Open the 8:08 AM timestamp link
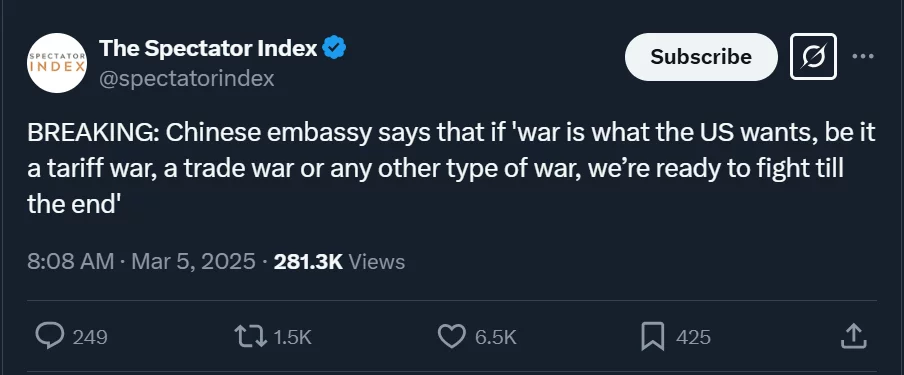The width and height of the screenshot is (904, 375). click(70, 262)
